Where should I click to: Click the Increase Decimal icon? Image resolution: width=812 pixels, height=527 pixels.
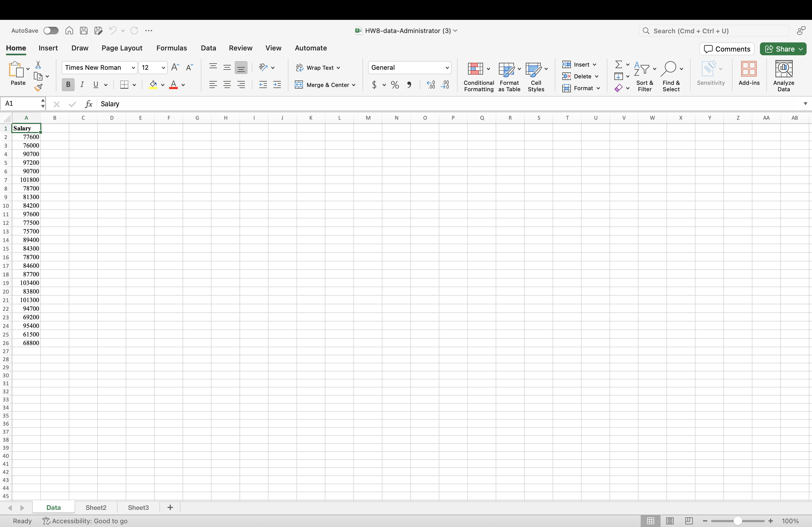click(x=430, y=85)
